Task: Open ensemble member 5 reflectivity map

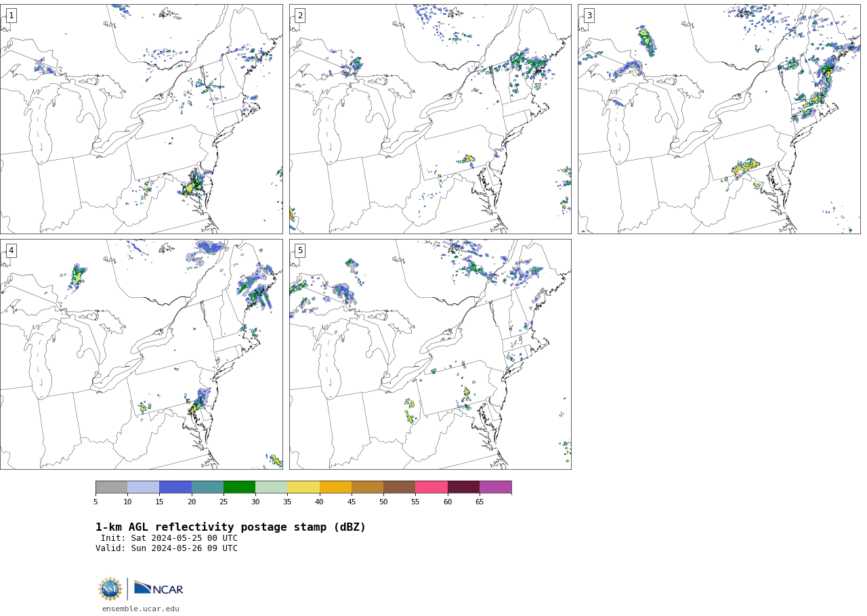Action: pyautogui.click(x=430, y=354)
